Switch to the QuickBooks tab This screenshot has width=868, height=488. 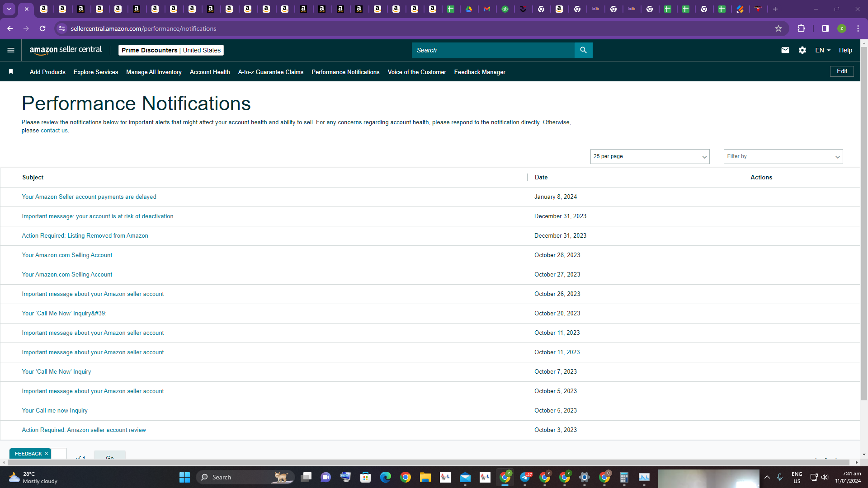(x=505, y=9)
